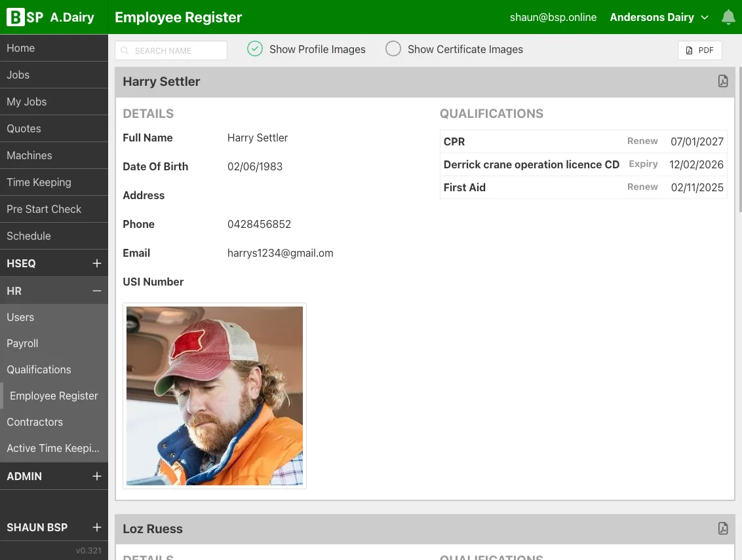Viewport: 742px width, 560px height.
Task: Click the page vertical scrollbar
Action: [739, 140]
